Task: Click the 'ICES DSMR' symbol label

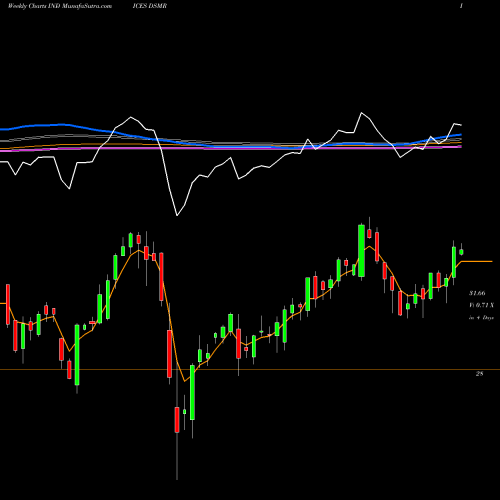Action: pyautogui.click(x=150, y=6)
